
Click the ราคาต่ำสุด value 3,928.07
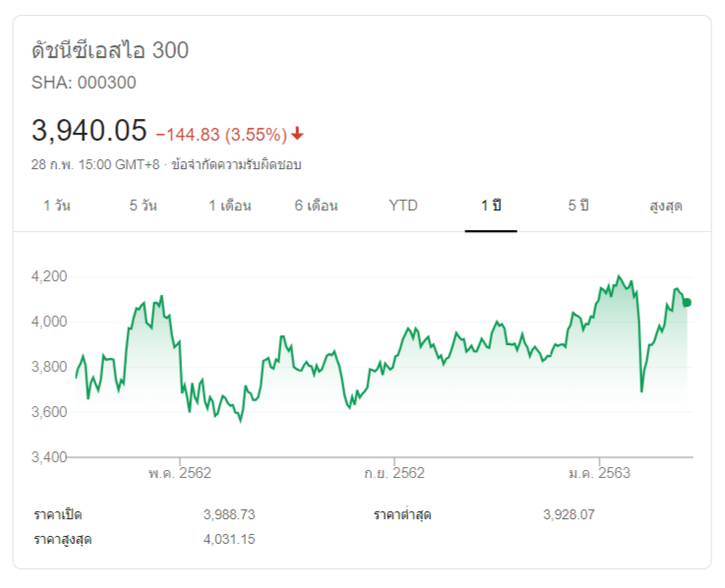[x=569, y=514]
